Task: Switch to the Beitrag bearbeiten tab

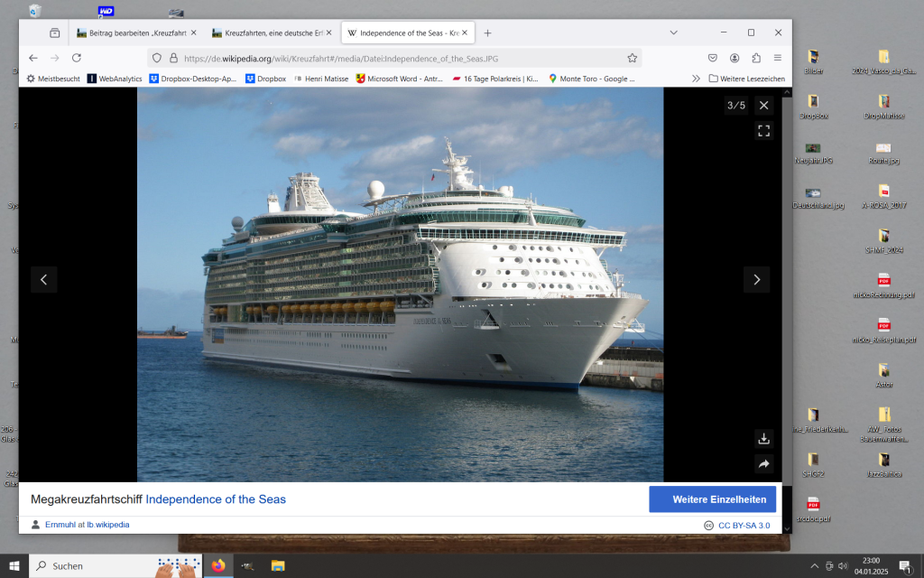Action: [x=131, y=33]
